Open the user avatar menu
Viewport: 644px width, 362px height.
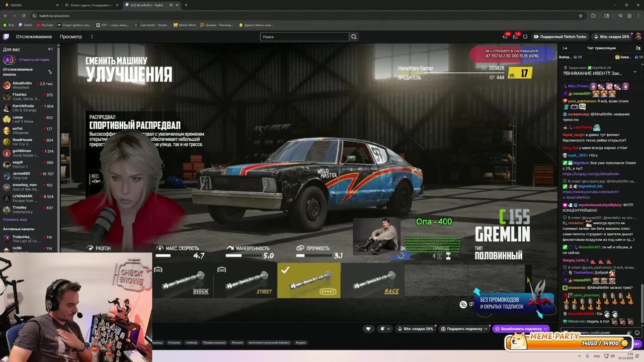point(638,37)
